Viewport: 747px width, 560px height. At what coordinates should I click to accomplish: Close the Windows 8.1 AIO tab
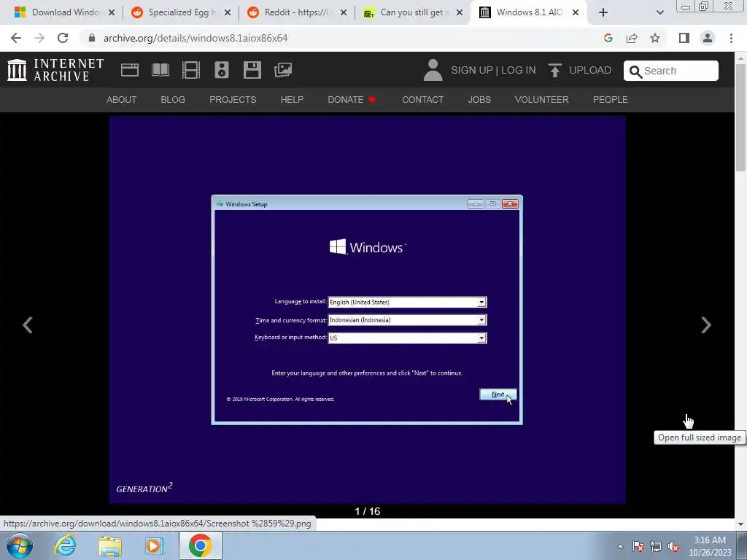pos(576,12)
